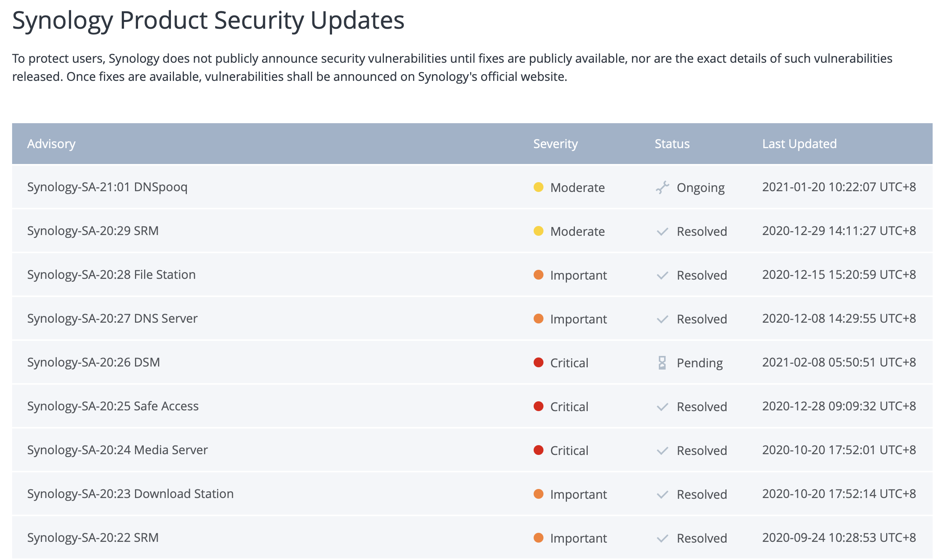Viewport: 947px width, 560px height.
Task: Click the Severity column header
Action: pyautogui.click(x=556, y=144)
